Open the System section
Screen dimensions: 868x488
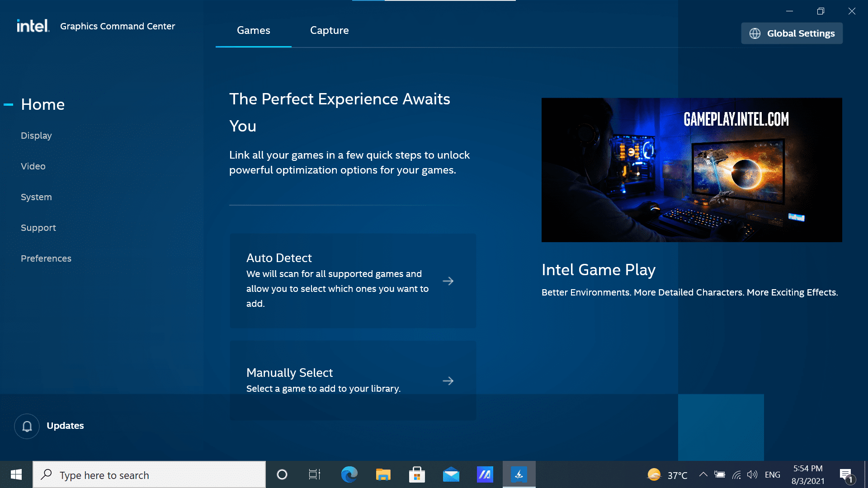tap(36, 197)
